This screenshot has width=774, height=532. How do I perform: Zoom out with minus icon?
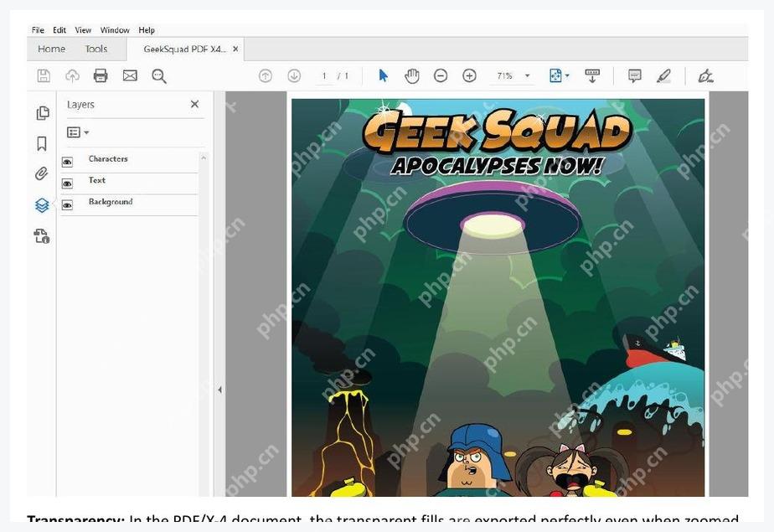tap(441, 76)
